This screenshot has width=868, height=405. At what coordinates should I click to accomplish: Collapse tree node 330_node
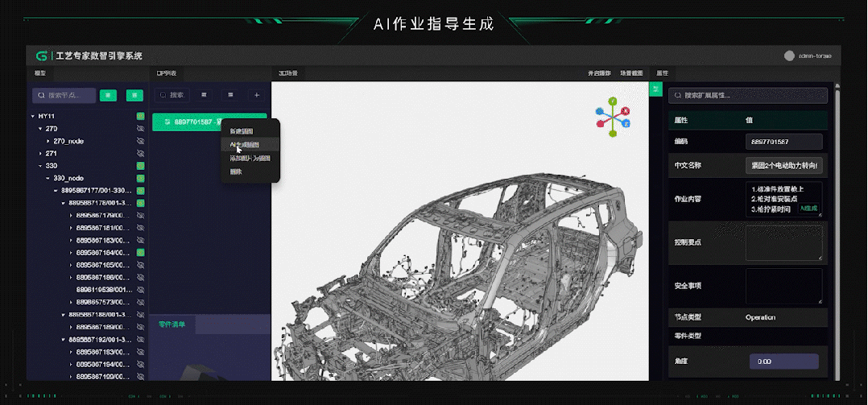(48, 178)
